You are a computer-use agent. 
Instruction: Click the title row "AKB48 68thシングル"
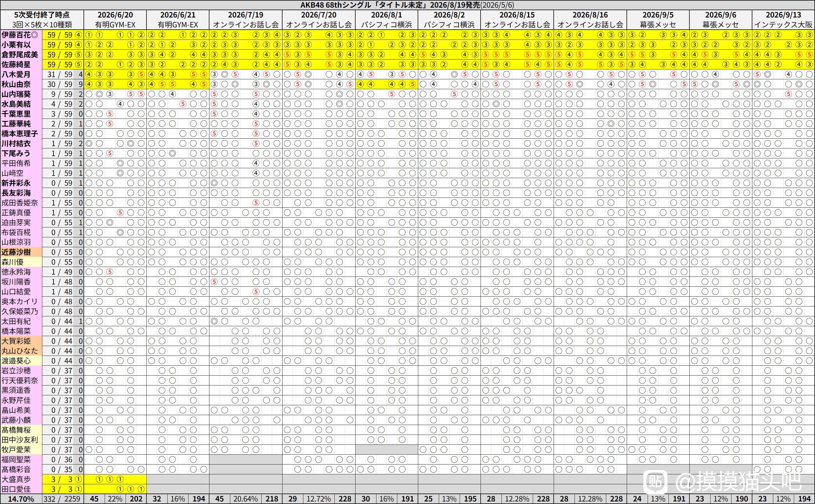407,5
